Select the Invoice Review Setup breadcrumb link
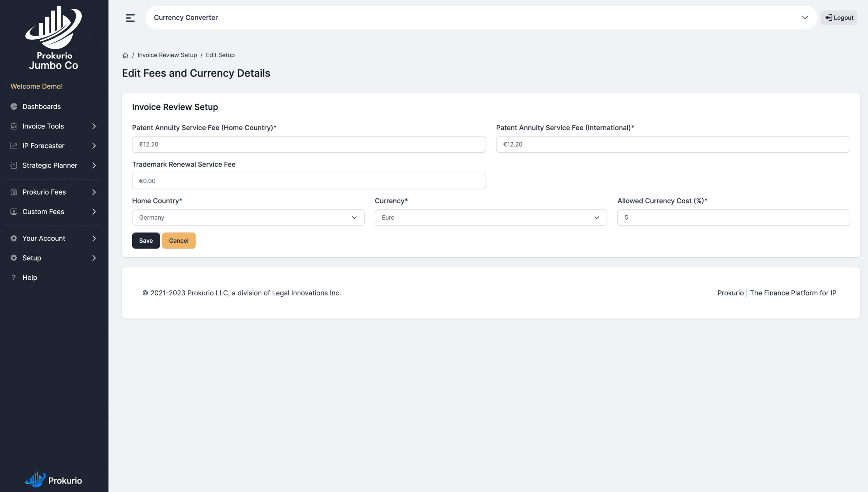This screenshot has height=492, width=868. pyautogui.click(x=167, y=55)
